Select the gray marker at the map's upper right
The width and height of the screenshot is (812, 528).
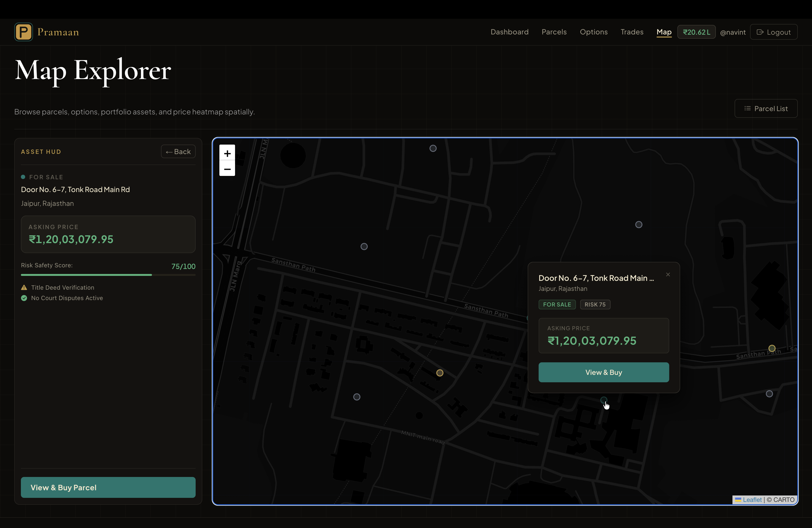[x=639, y=224]
